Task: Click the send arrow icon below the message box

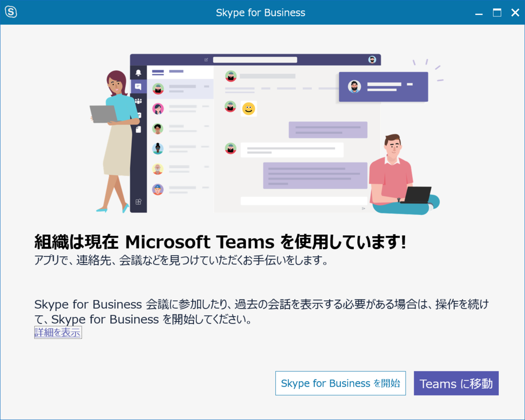Action: click(x=363, y=209)
